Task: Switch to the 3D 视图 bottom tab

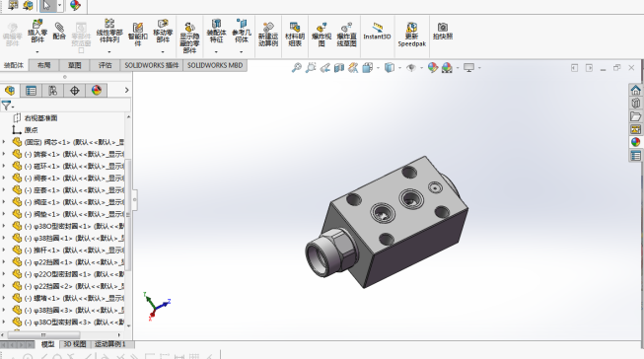Action: 75,344
